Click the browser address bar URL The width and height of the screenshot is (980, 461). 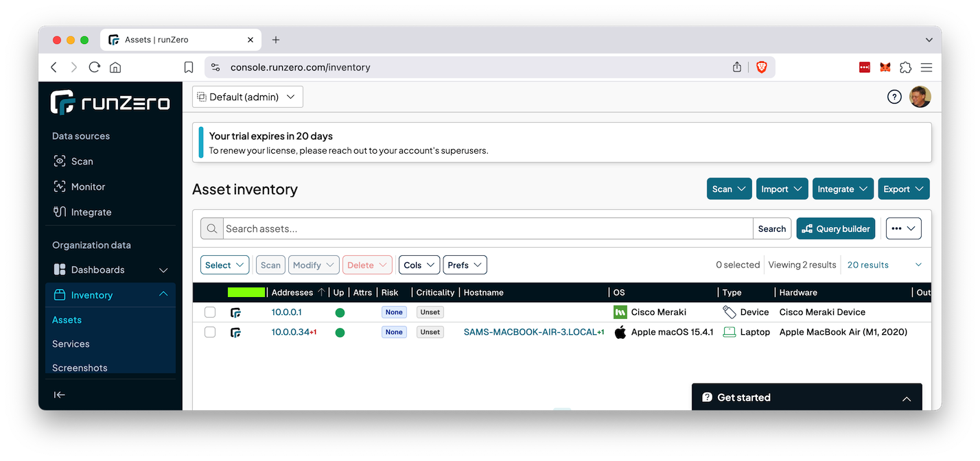coord(300,67)
